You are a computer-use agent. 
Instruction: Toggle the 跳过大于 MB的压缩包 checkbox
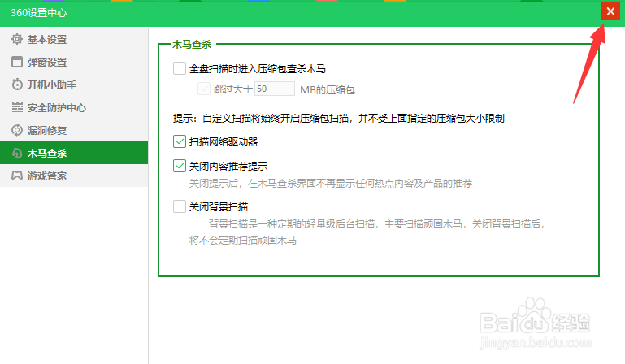pyautogui.click(x=204, y=89)
